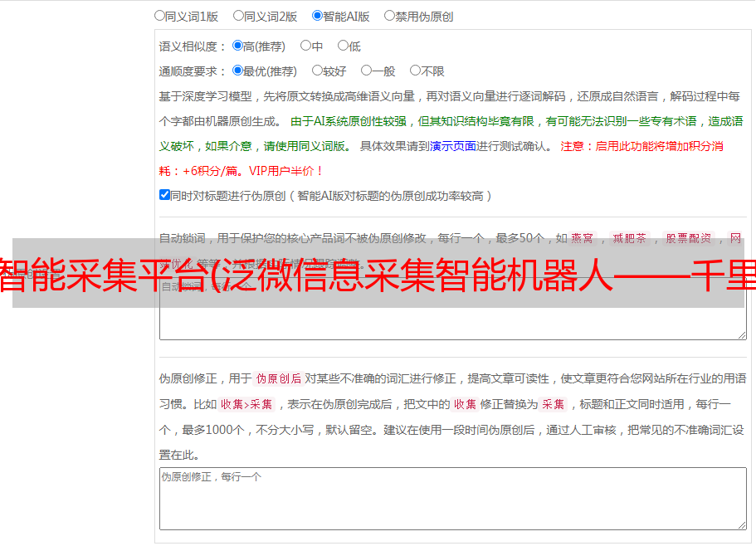Click the highlighted 伪原创后 tag
This screenshot has width=756, height=546.
[x=279, y=378]
